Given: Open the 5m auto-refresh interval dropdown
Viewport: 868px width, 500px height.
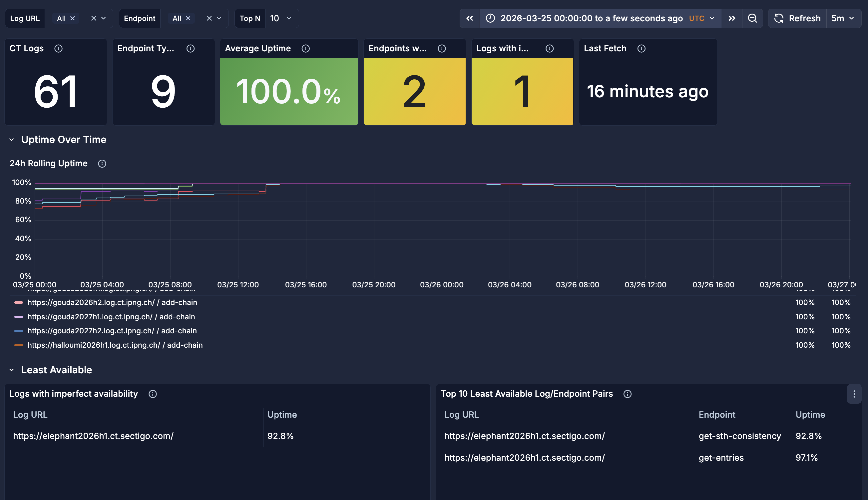Looking at the screenshot, I should pyautogui.click(x=843, y=18).
